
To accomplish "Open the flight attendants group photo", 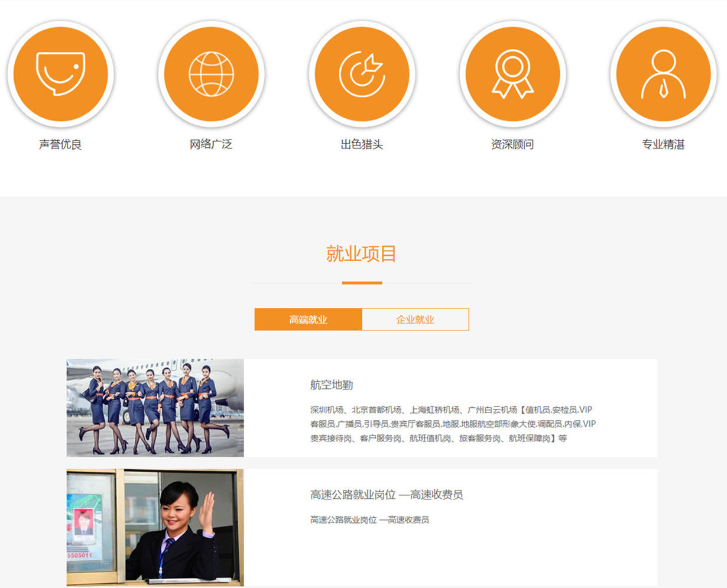I will [x=155, y=408].
